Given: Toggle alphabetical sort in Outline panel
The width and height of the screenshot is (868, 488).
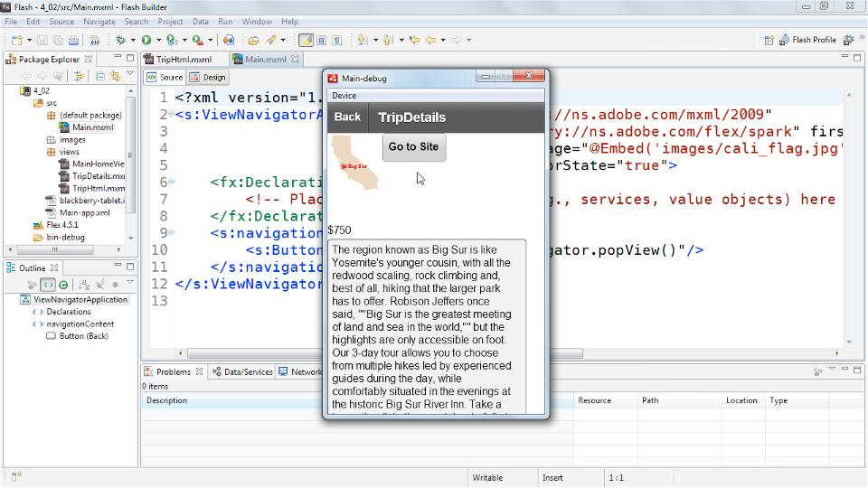Looking at the screenshot, I should click(84, 285).
